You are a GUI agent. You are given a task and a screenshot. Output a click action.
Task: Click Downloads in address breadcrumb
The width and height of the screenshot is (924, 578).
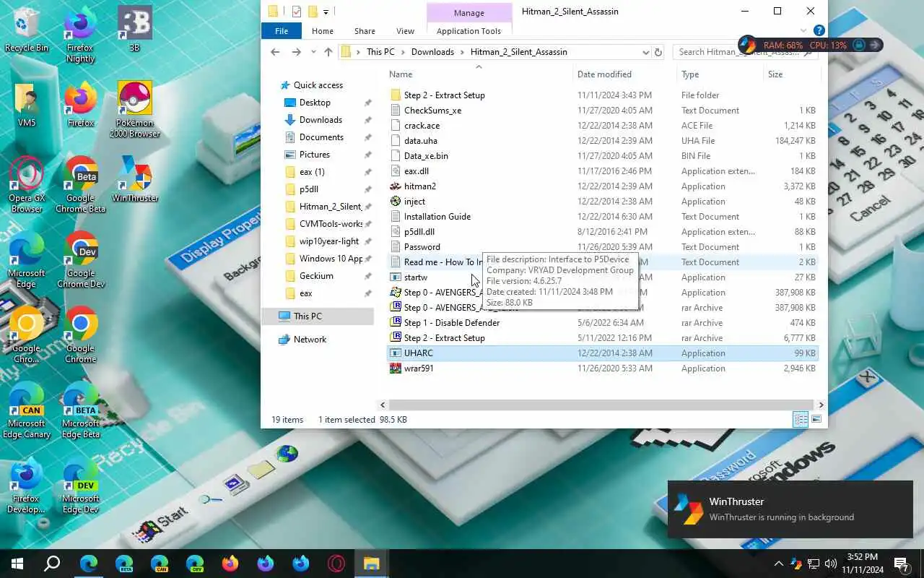tap(432, 52)
